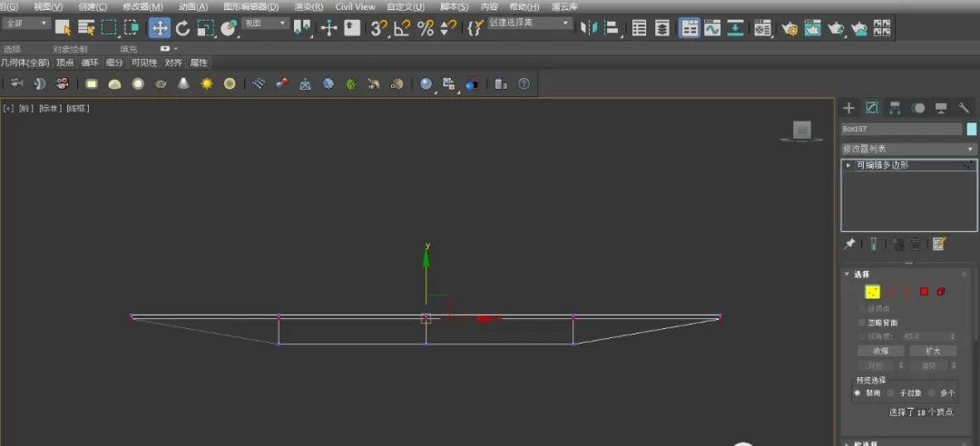Click the sun light icon in the lower toolbar
The width and height of the screenshot is (980, 446).
pyautogui.click(x=207, y=83)
